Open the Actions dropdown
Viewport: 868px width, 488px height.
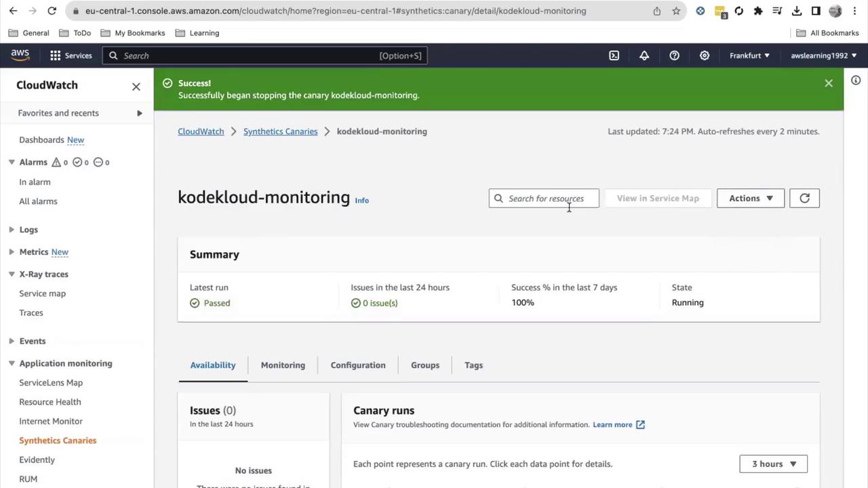(751, 198)
